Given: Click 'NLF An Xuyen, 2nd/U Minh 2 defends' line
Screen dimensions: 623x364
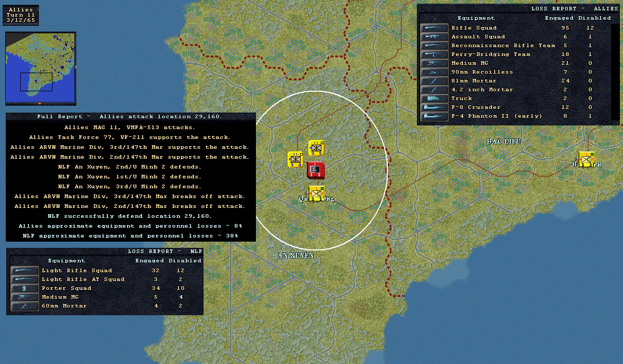Looking at the screenshot, I should tap(130, 167).
